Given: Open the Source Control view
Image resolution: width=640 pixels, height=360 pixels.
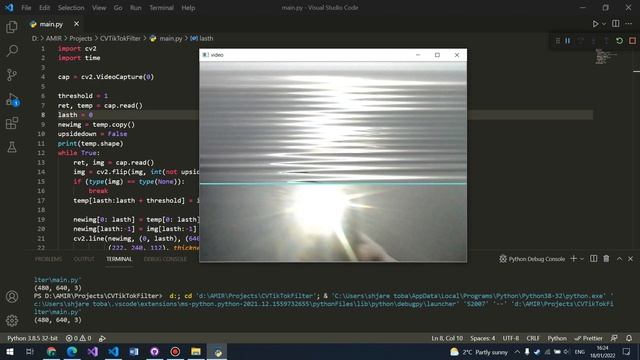Looking at the screenshot, I should pyautogui.click(x=12, y=75).
